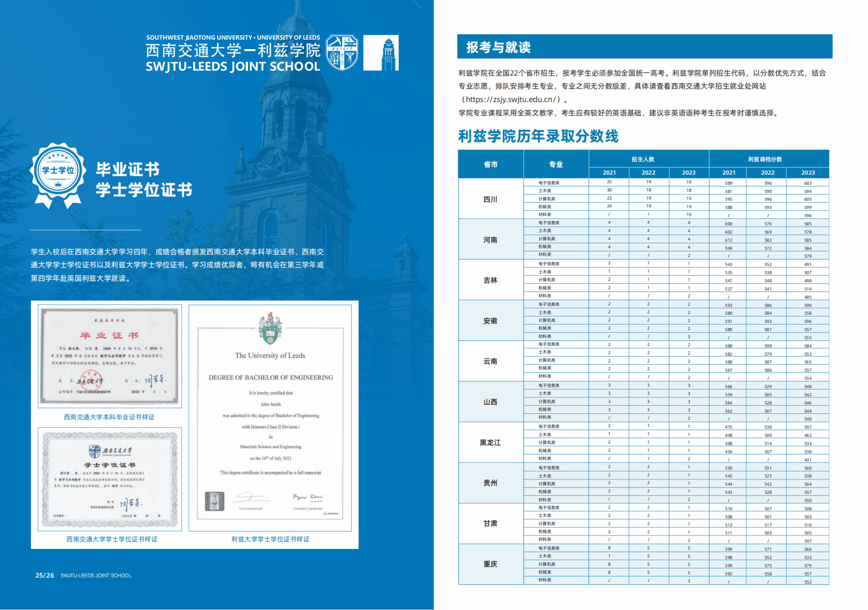Expand the 黑龙江 province section
Screen dimensions: 868x610
pyautogui.click(x=490, y=442)
